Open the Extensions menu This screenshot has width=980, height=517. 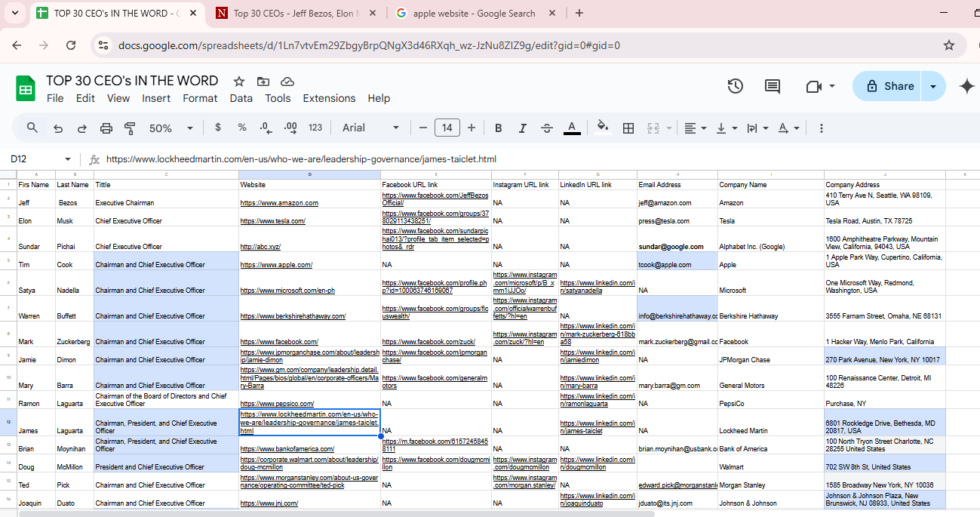(x=329, y=98)
